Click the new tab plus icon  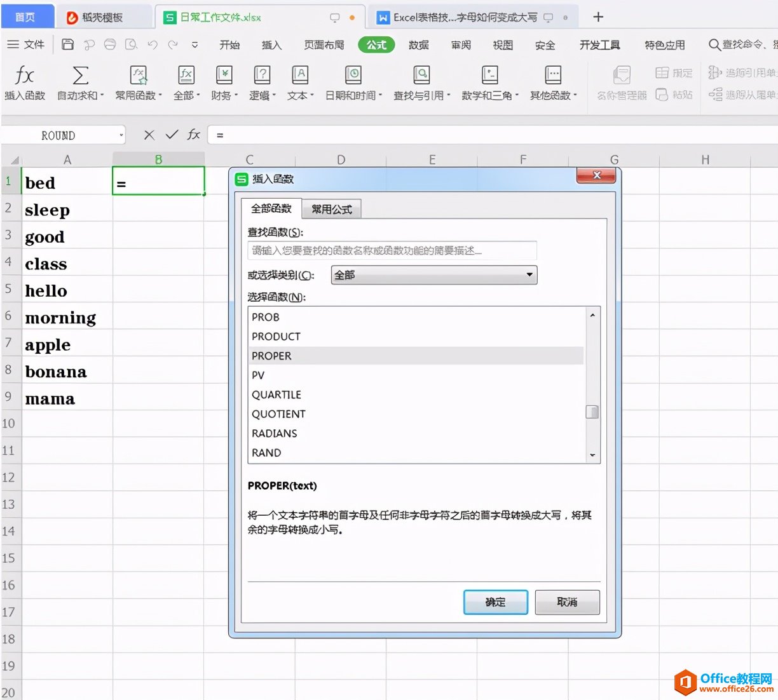(598, 17)
